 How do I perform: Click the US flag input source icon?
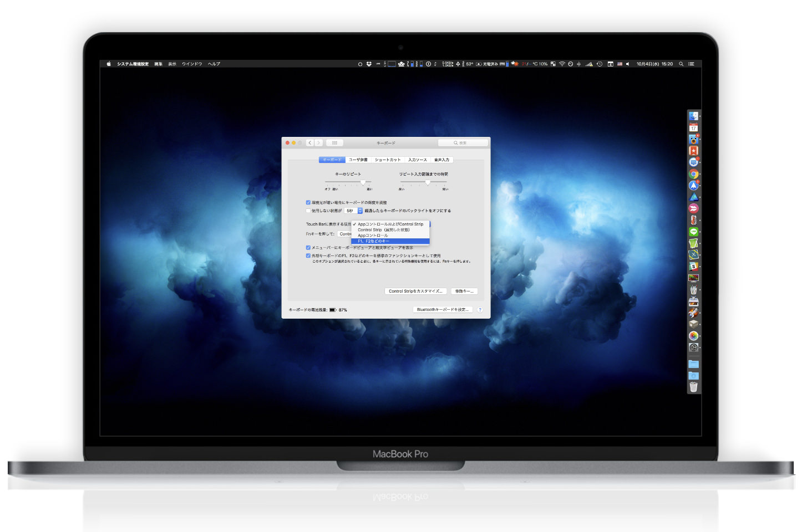pos(620,64)
